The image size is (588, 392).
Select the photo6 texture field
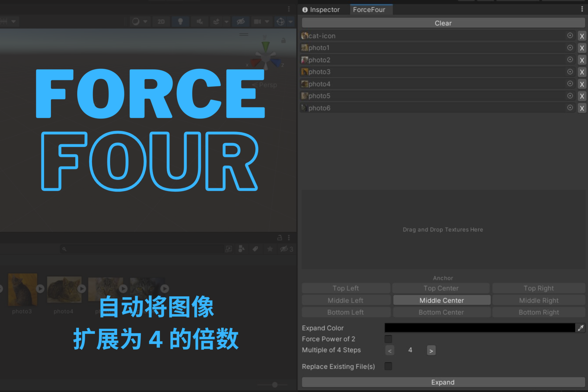coord(438,108)
